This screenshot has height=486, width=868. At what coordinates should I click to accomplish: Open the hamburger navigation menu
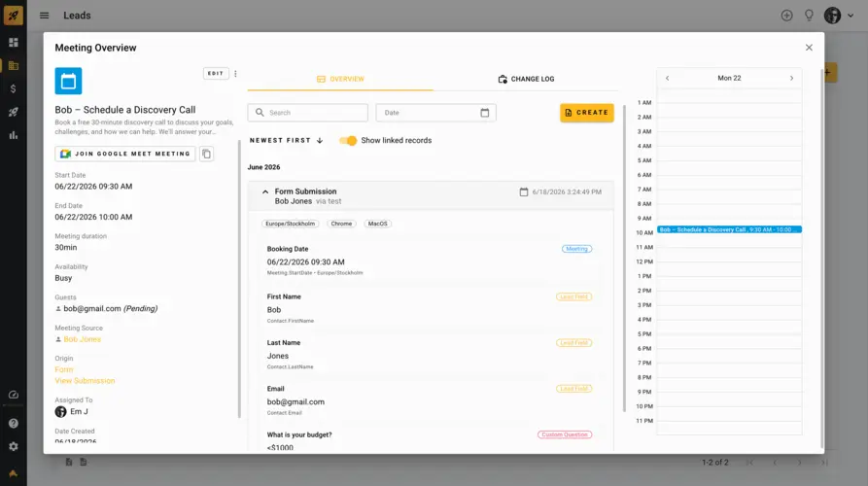45,16
